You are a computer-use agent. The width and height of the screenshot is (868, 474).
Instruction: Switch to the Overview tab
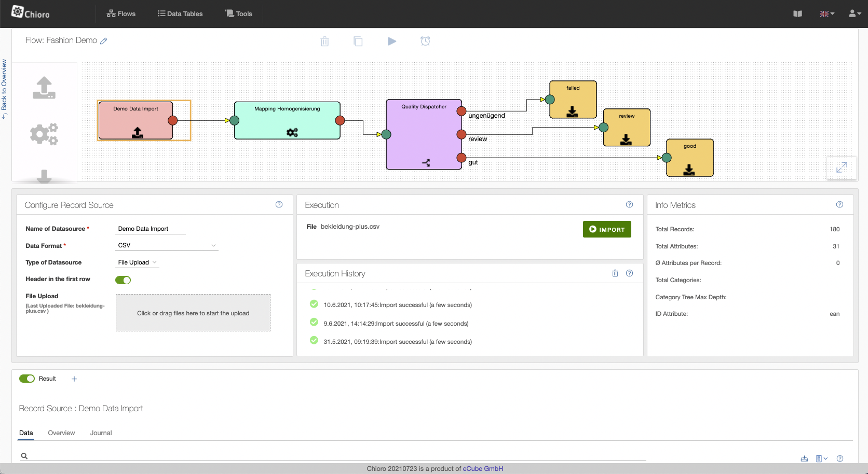pyautogui.click(x=61, y=433)
